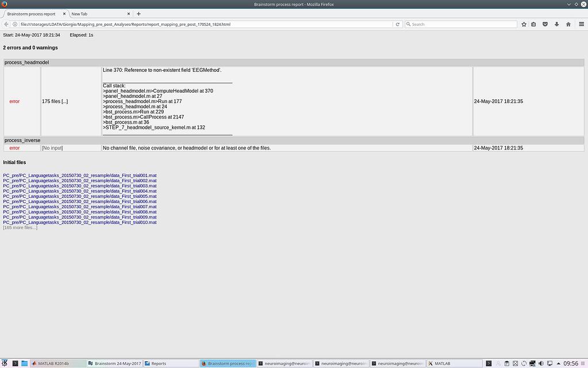This screenshot has height=368, width=588.
Task: Open the file manager from the taskbar
Action: pyautogui.click(x=24, y=363)
